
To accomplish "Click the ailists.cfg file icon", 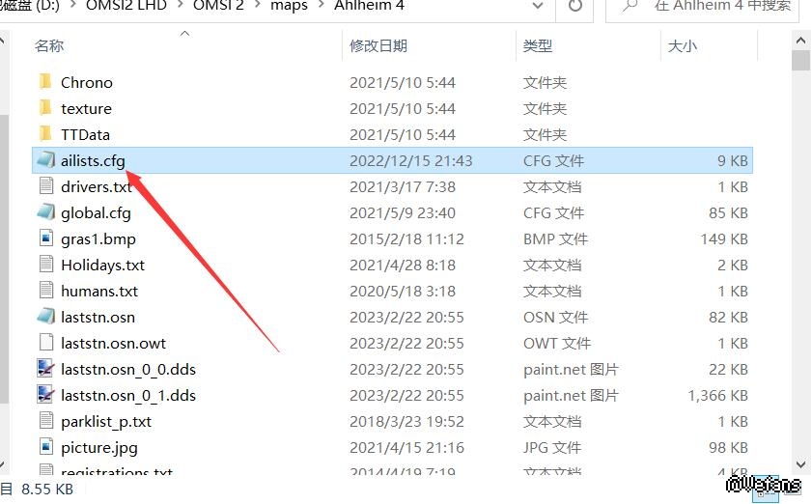I will click(45, 160).
